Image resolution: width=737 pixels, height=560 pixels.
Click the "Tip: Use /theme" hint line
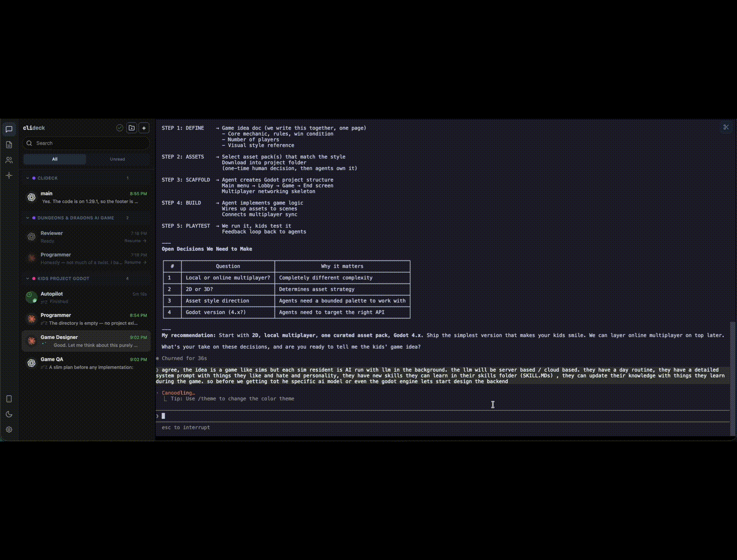click(232, 399)
